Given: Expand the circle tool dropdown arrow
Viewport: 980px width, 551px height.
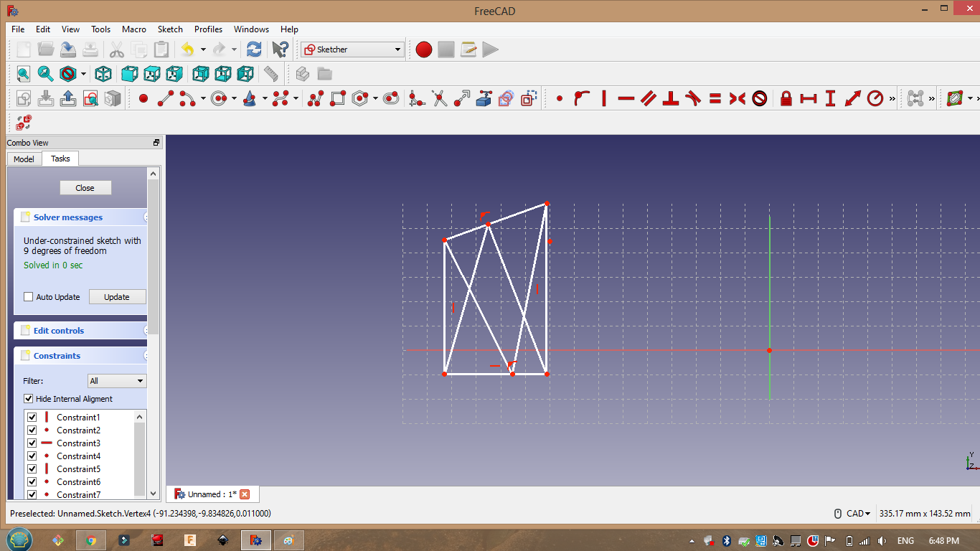Looking at the screenshot, I should pos(234,98).
